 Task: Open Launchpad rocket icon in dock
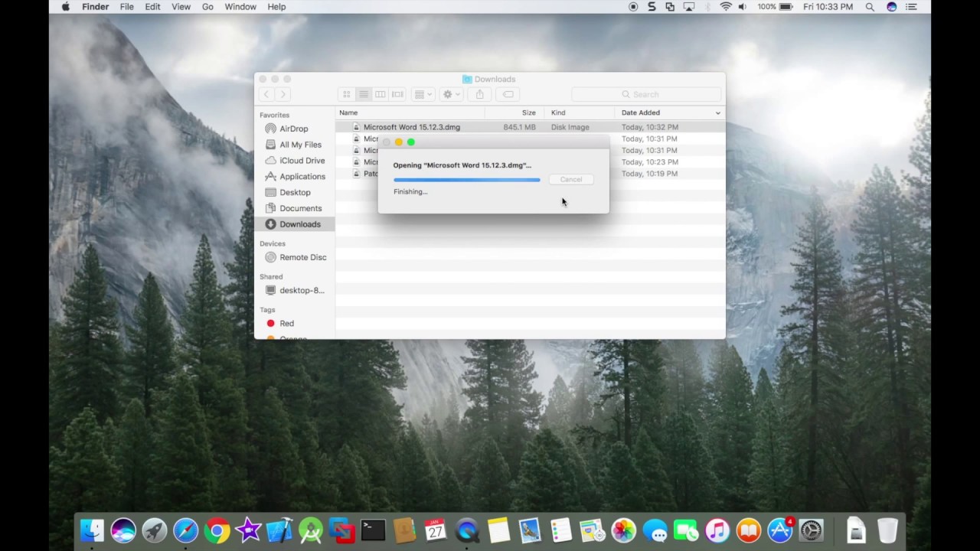[155, 530]
